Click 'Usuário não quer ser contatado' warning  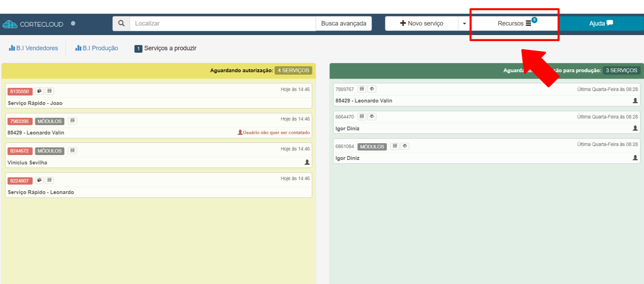coord(276,132)
